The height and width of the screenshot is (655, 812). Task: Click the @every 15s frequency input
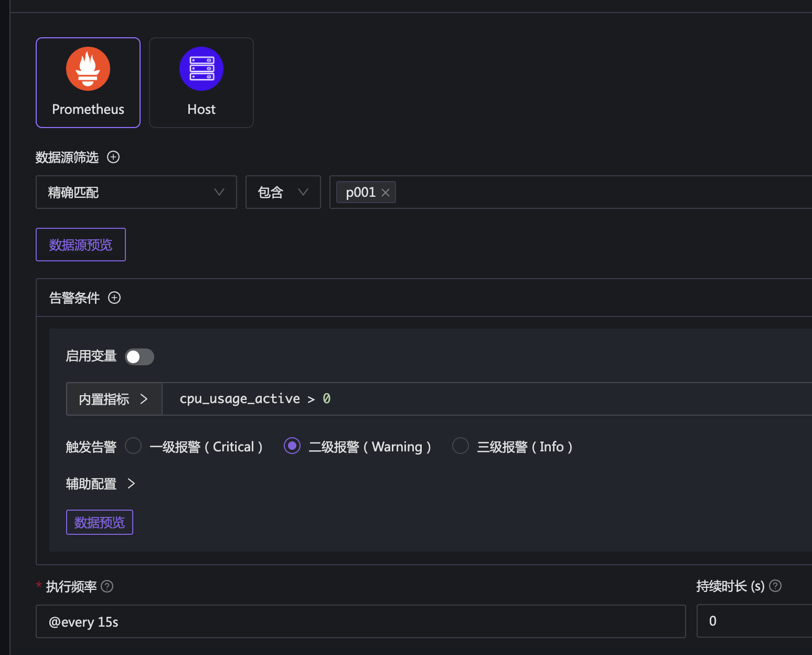pos(360,621)
